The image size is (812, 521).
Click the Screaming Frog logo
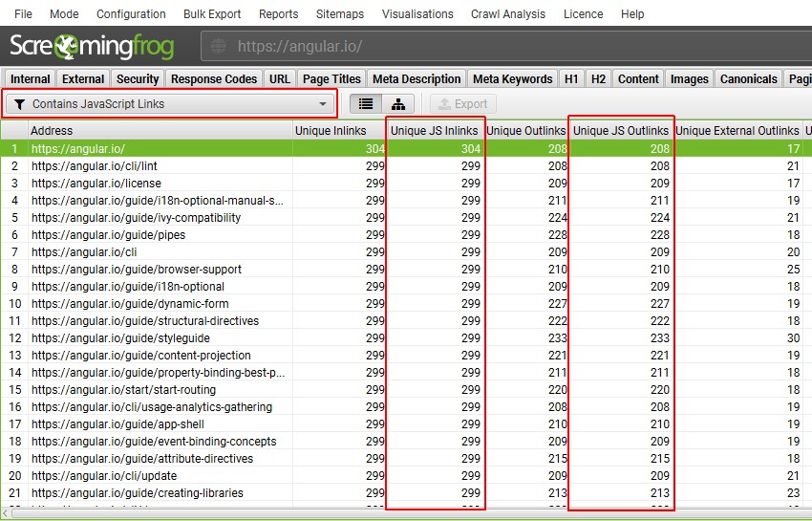coord(99,47)
